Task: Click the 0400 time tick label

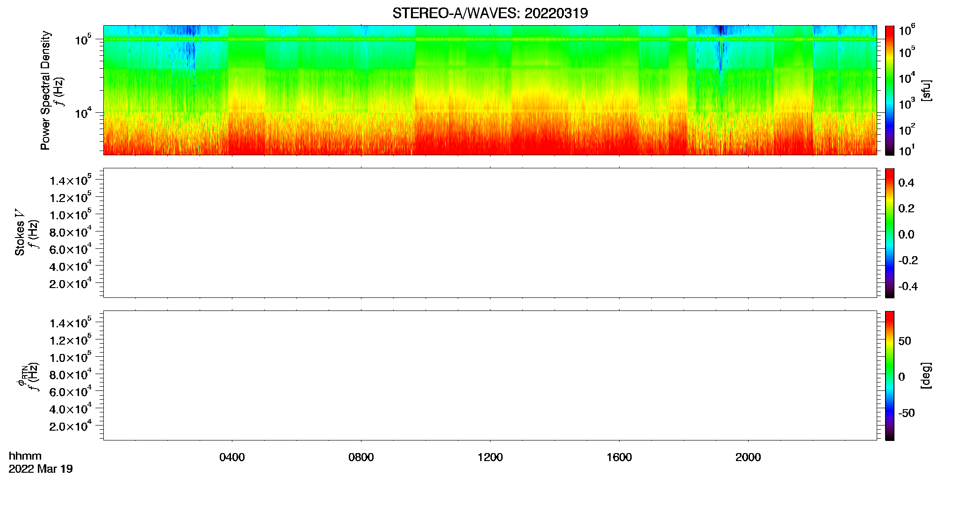Action: click(x=232, y=457)
